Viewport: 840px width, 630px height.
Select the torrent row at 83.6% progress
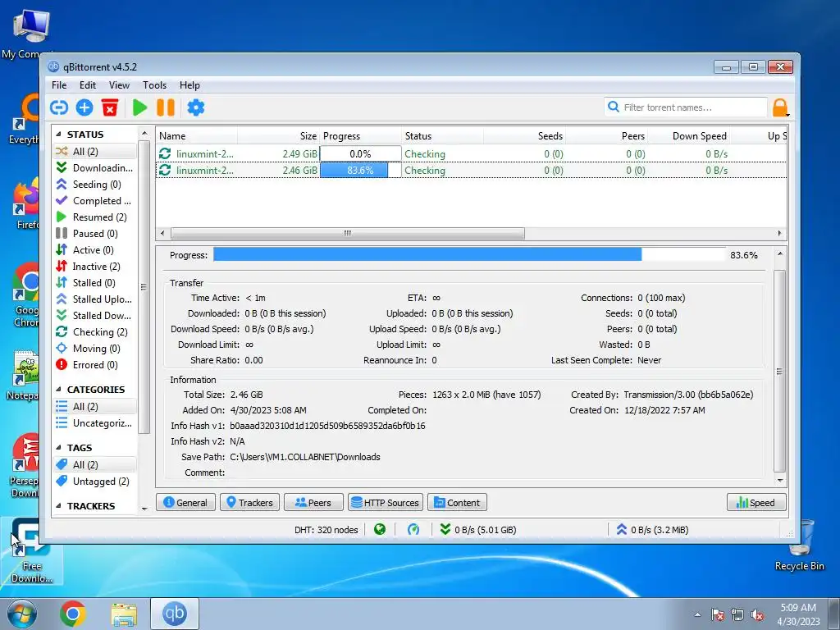472,171
